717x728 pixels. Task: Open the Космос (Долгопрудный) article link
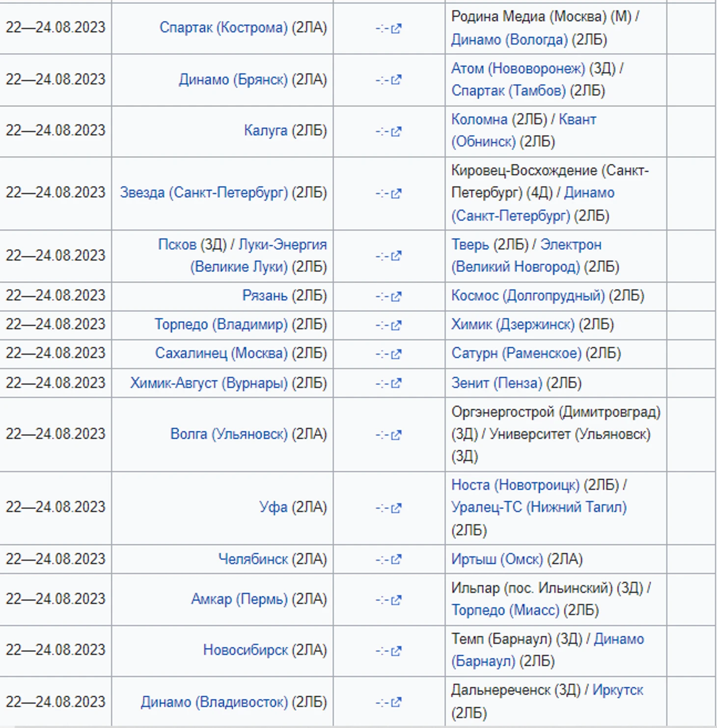527,296
